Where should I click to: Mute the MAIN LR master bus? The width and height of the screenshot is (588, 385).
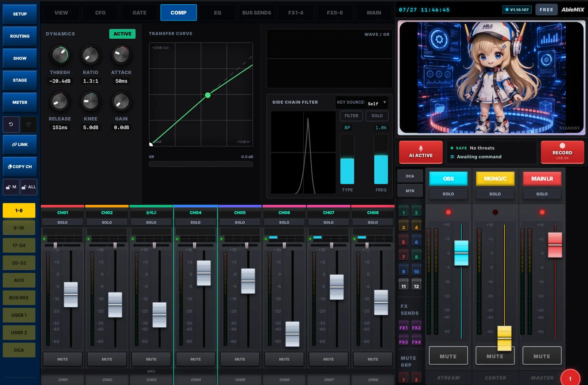pyautogui.click(x=542, y=356)
